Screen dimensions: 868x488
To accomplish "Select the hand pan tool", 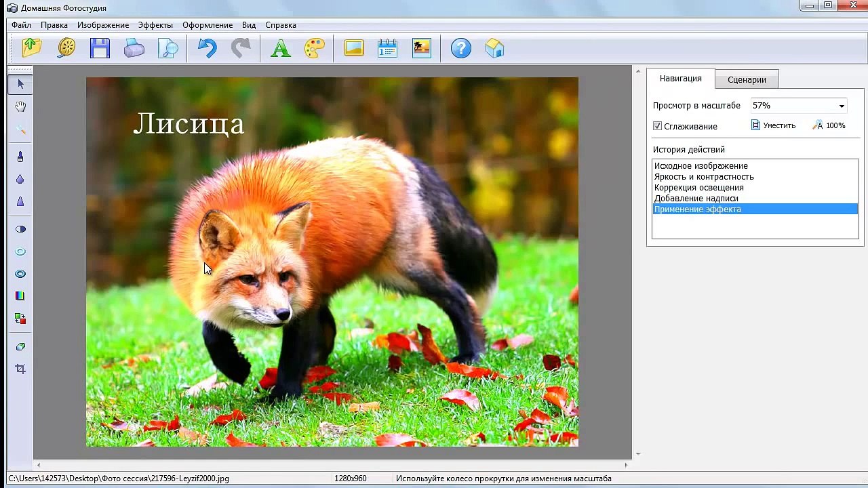I will (x=20, y=106).
